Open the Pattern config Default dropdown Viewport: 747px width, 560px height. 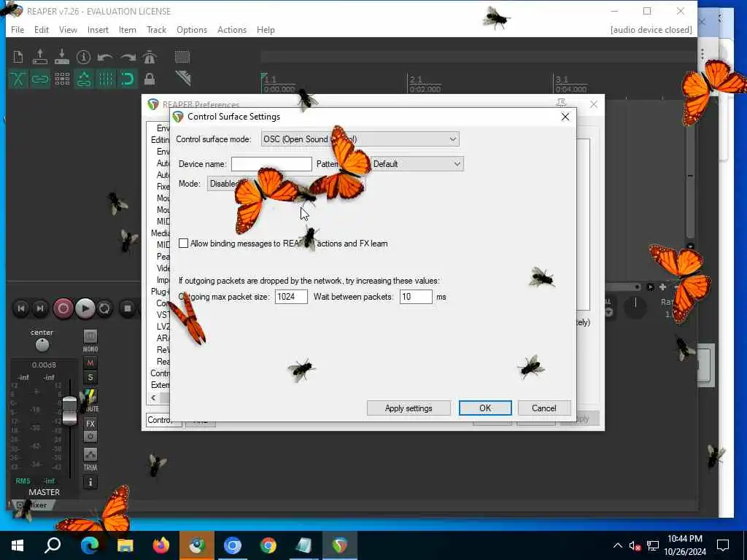pyautogui.click(x=417, y=164)
